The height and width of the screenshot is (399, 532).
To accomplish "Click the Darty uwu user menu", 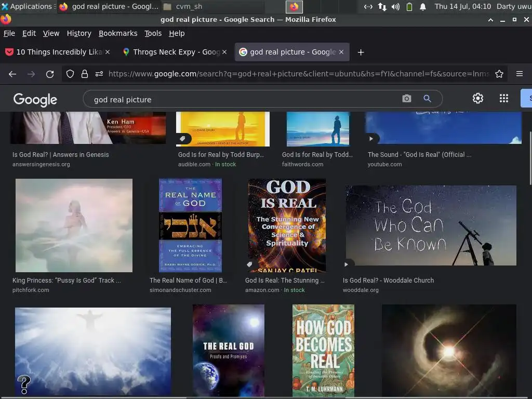I will point(514,6).
